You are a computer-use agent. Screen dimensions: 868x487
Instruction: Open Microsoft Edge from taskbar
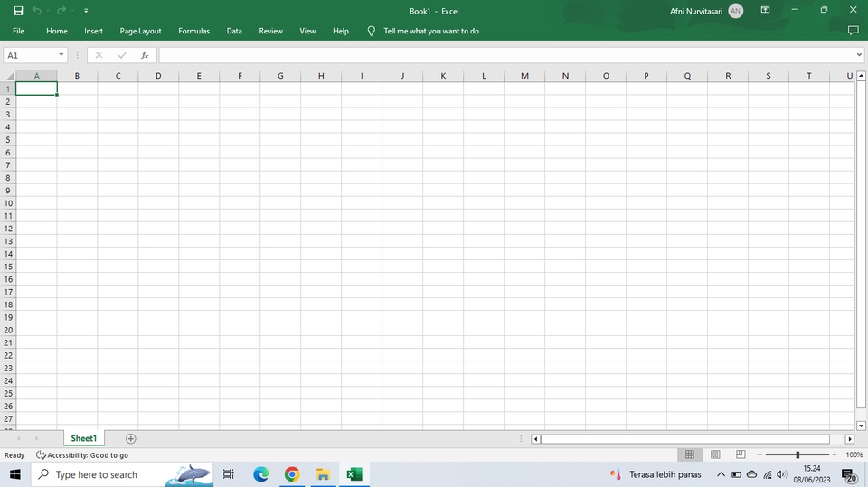(x=260, y=474)
